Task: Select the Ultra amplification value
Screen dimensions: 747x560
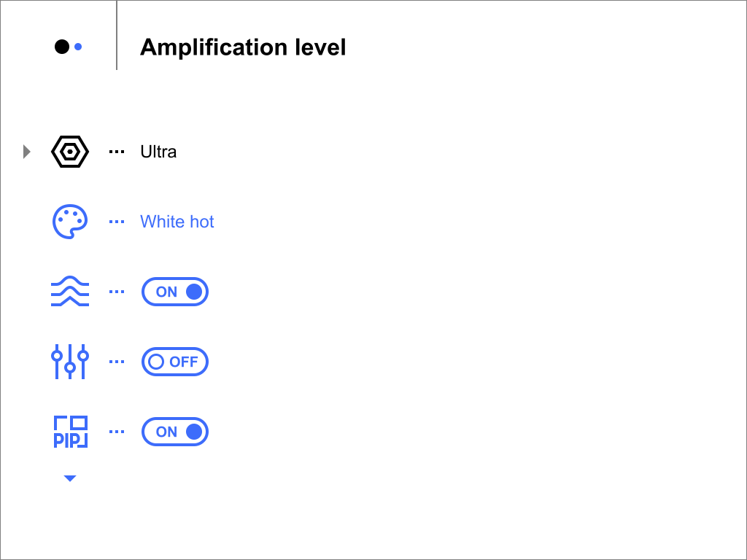Action: (x=158, y=152)
